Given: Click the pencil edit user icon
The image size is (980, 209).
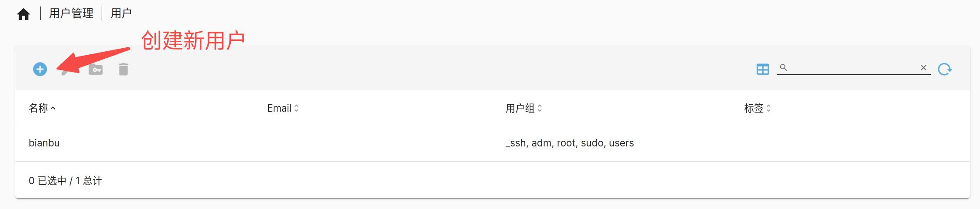Looking at the screenshot, I should click(65, 72).
